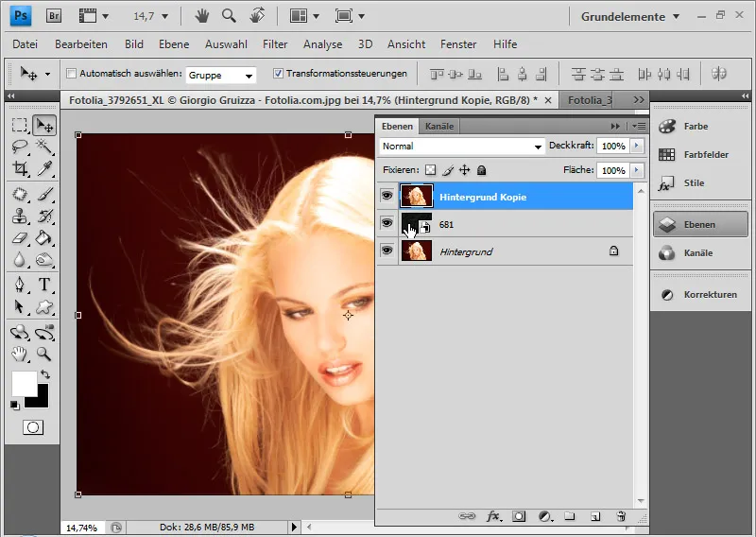Select the Move tool in toolbox
Image resolution: width=756 pixels, height=537 pixels.
click(44, 126)
